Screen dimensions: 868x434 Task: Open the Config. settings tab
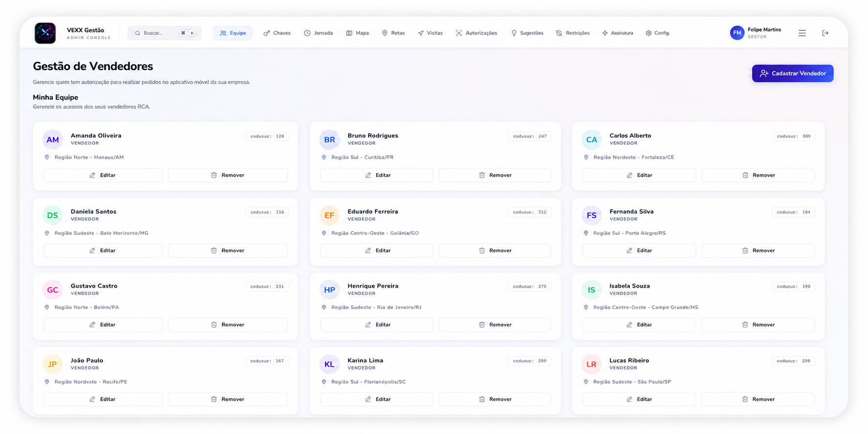tap(658, 33)
